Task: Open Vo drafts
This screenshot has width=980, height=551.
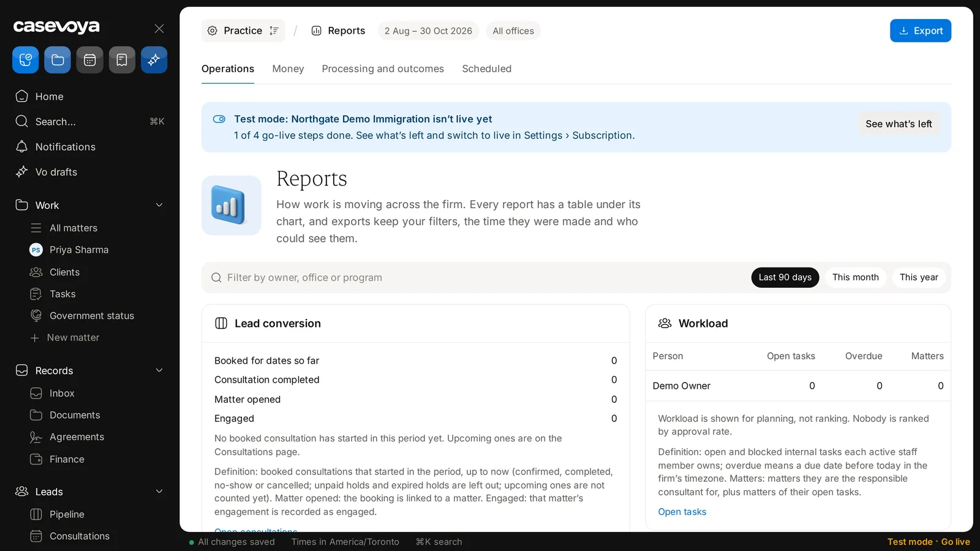Action: (x=89, y=172)
